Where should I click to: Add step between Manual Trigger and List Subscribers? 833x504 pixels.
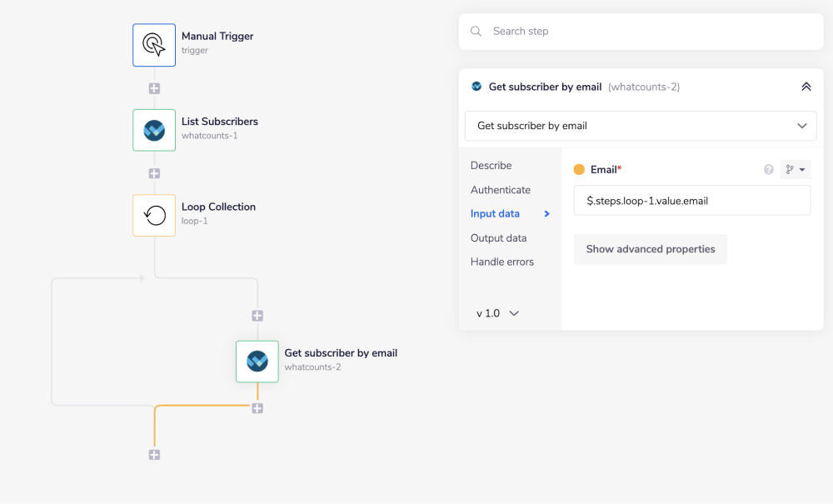point(154,88)
